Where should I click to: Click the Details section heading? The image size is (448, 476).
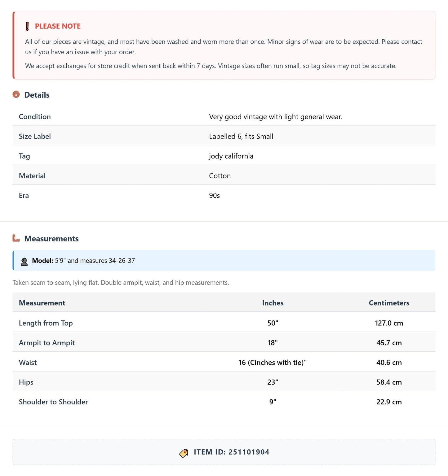37,95
